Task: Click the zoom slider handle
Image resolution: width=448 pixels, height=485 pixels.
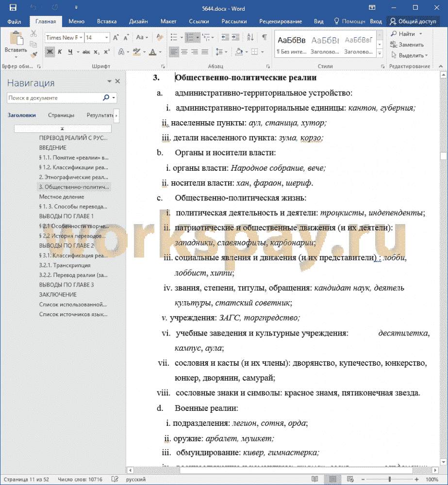Action: click(389, 479)
